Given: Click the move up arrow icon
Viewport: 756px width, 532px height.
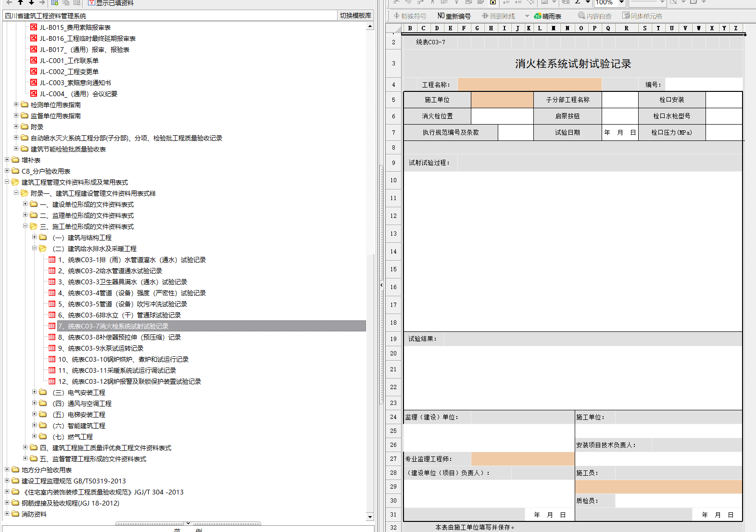Looking at the screenshot, I should 20,2.
